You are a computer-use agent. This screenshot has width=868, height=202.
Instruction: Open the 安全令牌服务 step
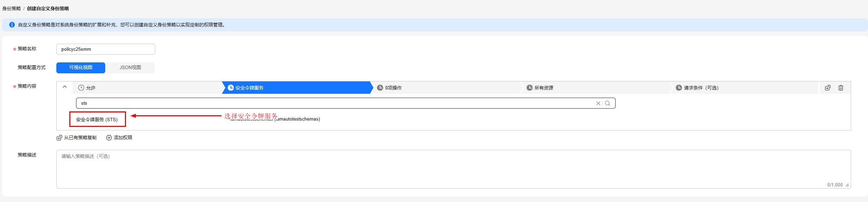pyautogui.click(x=297, y=88)
